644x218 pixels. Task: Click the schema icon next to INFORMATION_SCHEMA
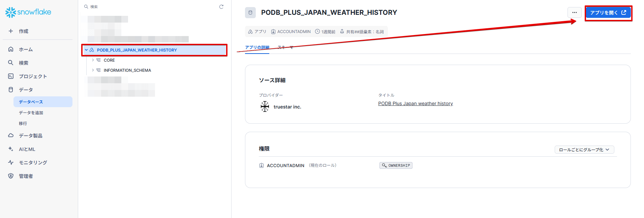pos(98,70)
